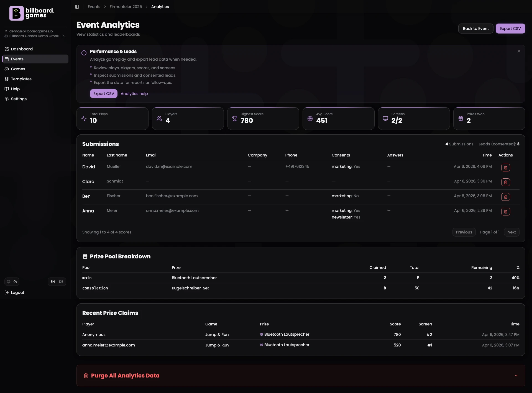The width and height of the screenshot is (532, 393).
Task: Navigate to Dashboard in the sidebar
Action: [22, 49]
